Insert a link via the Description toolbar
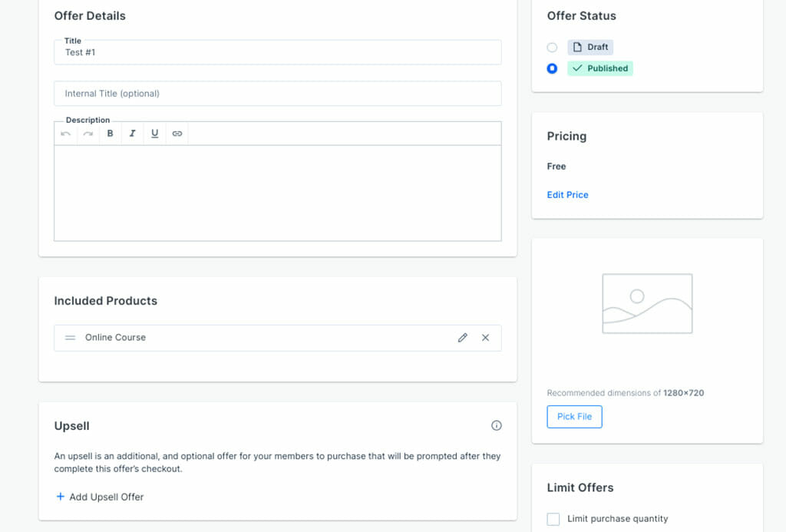 tap(177, 134)
